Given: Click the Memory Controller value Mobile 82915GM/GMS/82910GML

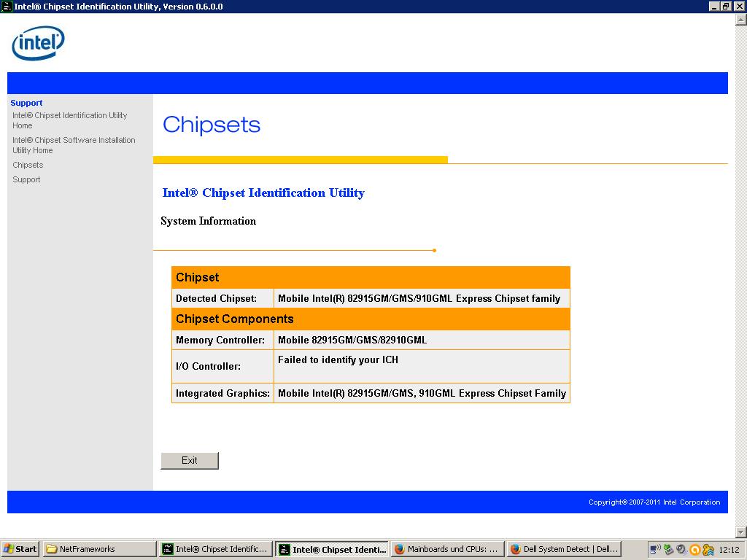Looking at the screenshot, I should [x=352, y=340].
